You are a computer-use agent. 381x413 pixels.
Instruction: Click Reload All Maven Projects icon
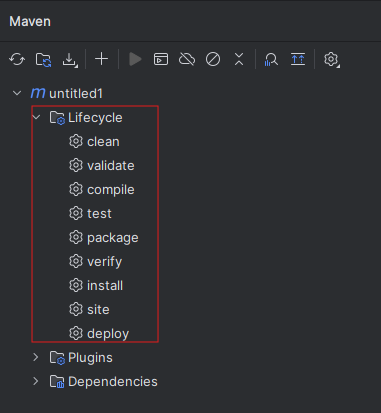click(x=17, y=60)
